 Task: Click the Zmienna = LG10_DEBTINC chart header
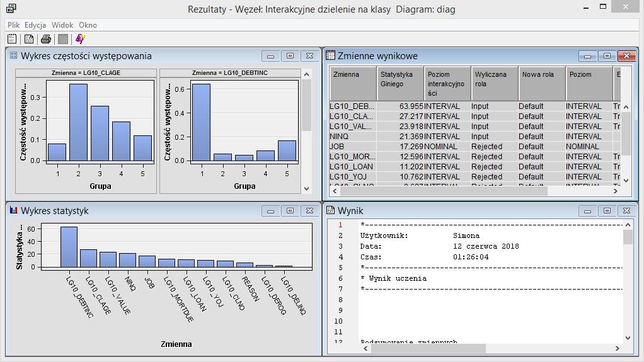coord(230,72)
